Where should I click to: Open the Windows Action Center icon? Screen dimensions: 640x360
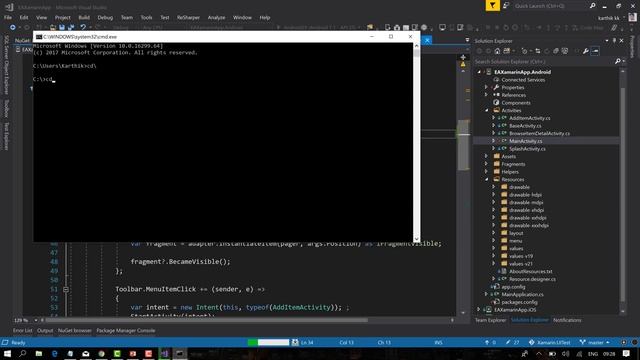[x=626, y=353]
